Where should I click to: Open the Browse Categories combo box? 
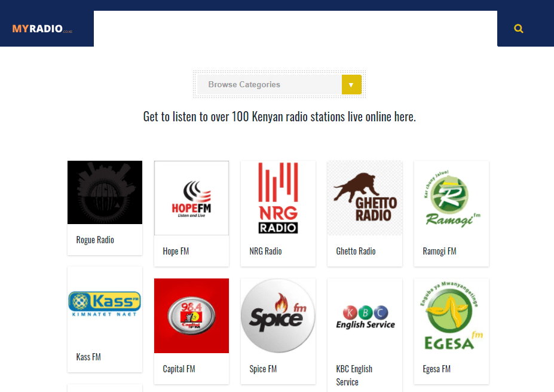coord(279,84)
